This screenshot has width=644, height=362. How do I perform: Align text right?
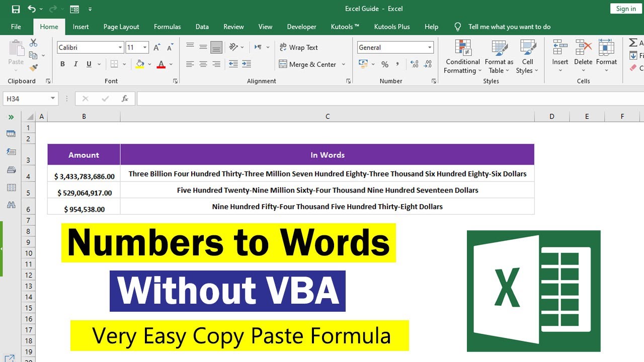216,64
